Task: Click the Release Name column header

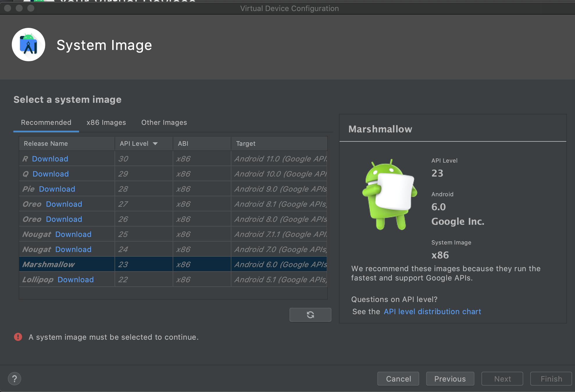Action: tap(67, 144)
